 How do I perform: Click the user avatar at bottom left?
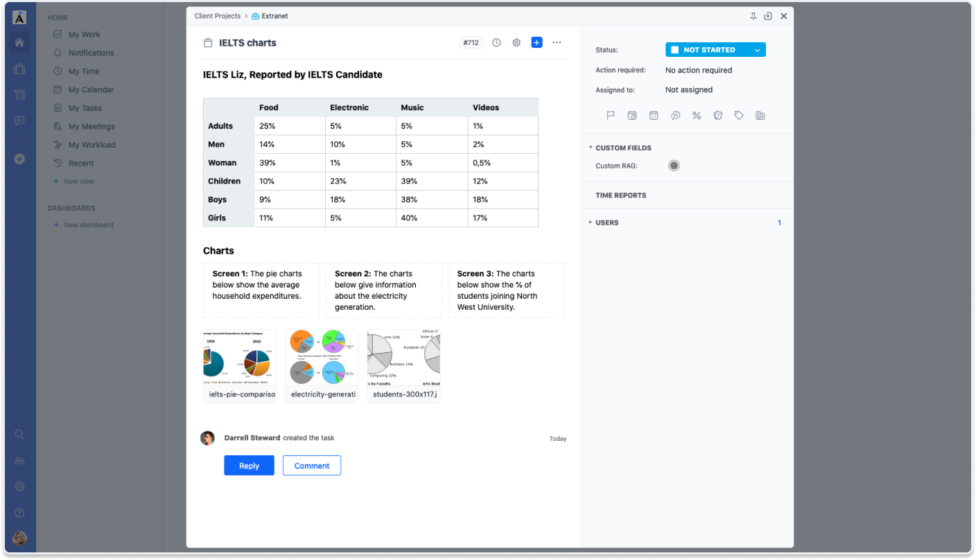pos(19,539)
